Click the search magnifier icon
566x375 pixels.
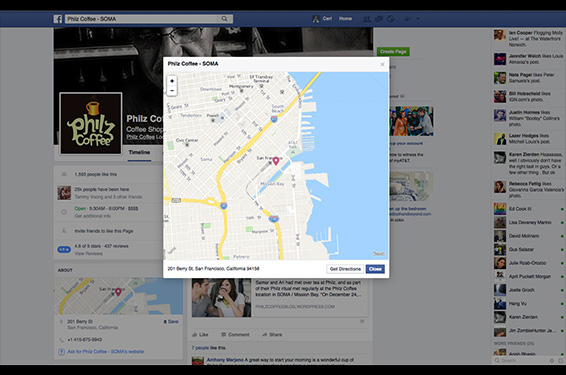point(225,19)
